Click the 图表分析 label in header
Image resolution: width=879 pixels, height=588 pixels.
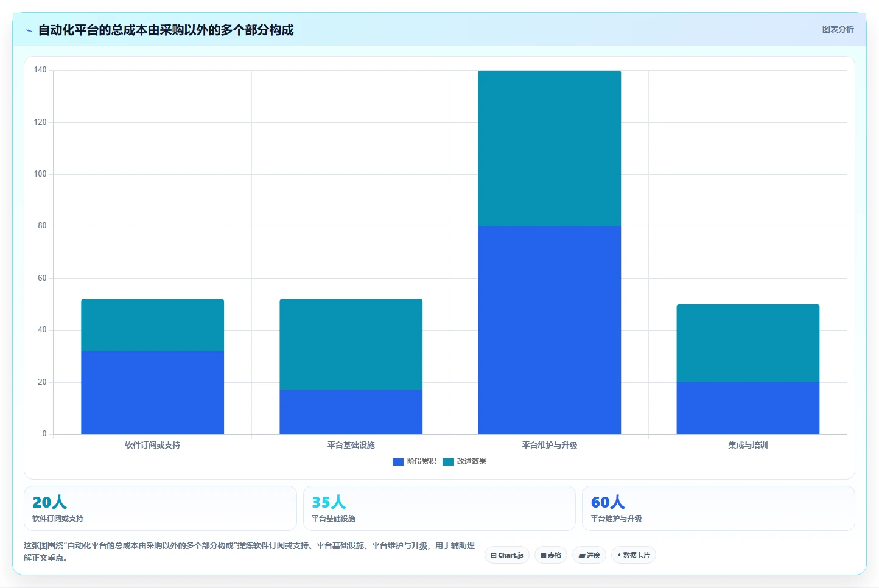pos(838,29)
